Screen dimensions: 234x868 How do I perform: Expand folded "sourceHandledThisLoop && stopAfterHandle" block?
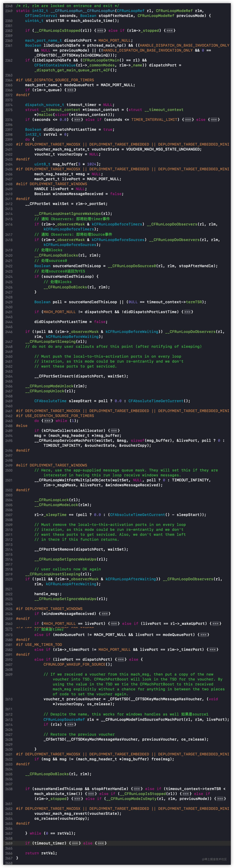click(x=137, y=789)
